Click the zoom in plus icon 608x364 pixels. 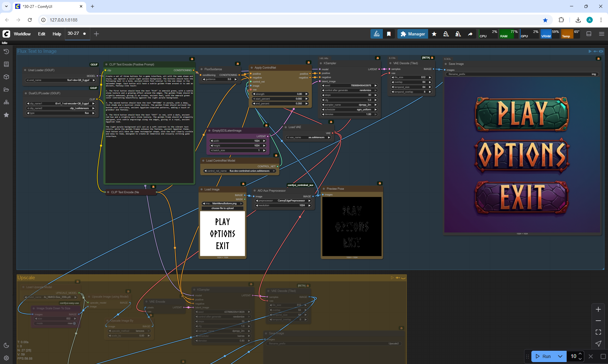coord(598,309)
